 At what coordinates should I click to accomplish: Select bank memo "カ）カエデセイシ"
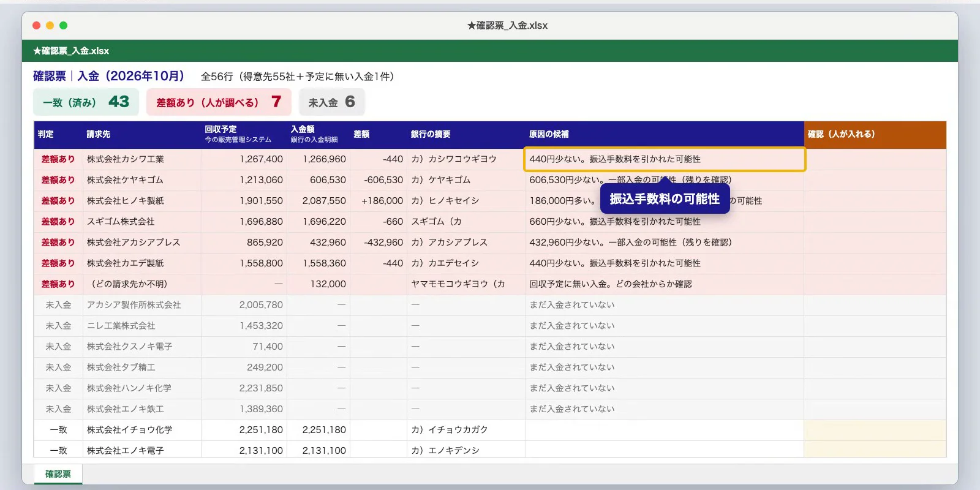[x=445, y=263]
